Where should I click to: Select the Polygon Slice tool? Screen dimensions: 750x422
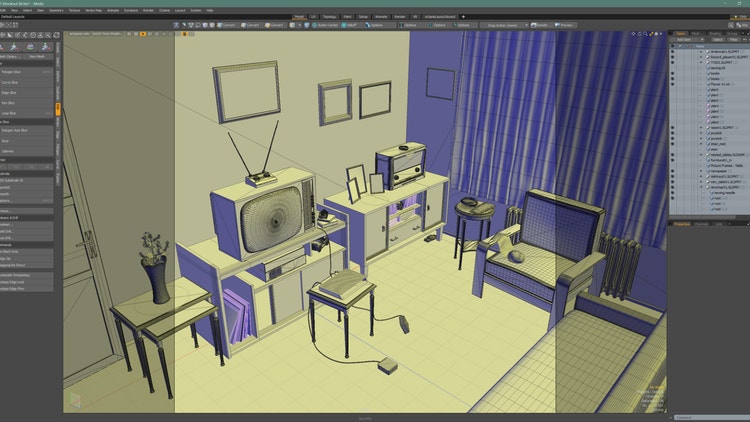pyautogui.click(x=26, y=72)
